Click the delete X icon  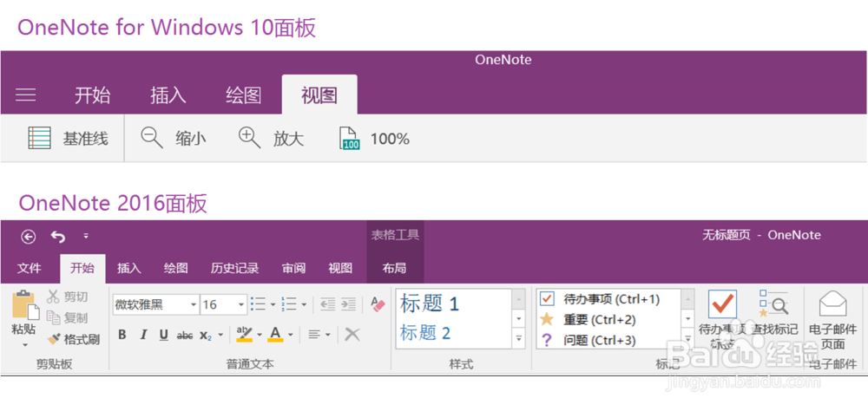coord(352,334)
